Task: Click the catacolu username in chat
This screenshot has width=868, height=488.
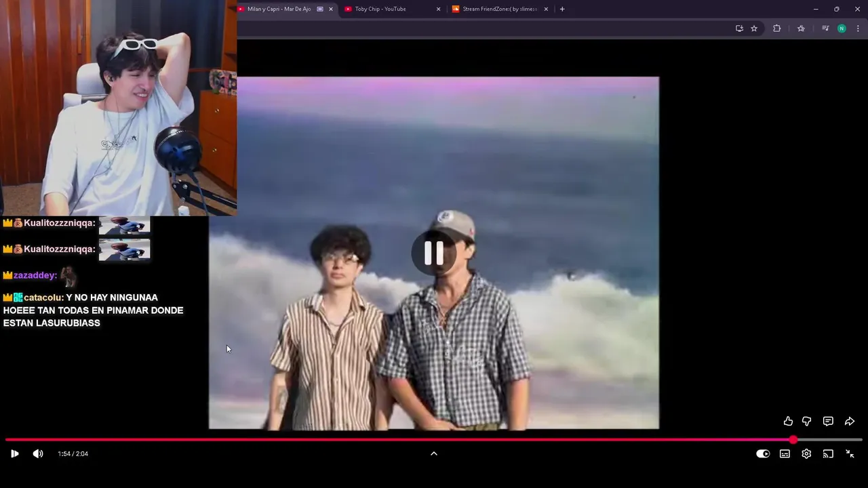Action: [x=43, y=298]
